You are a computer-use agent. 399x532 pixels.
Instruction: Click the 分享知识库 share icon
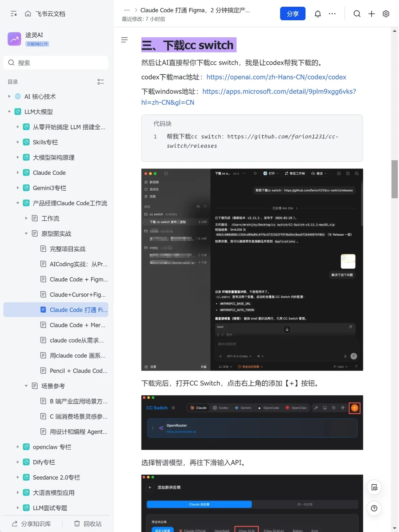(15, 524)
